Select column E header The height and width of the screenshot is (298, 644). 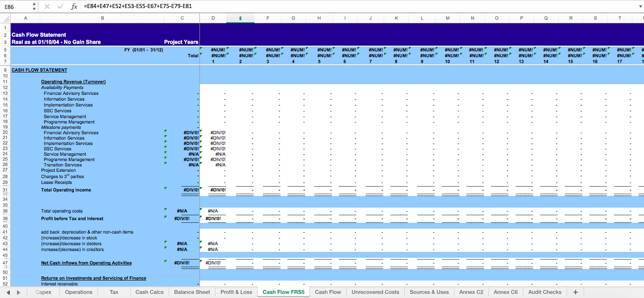click(241, 18)
